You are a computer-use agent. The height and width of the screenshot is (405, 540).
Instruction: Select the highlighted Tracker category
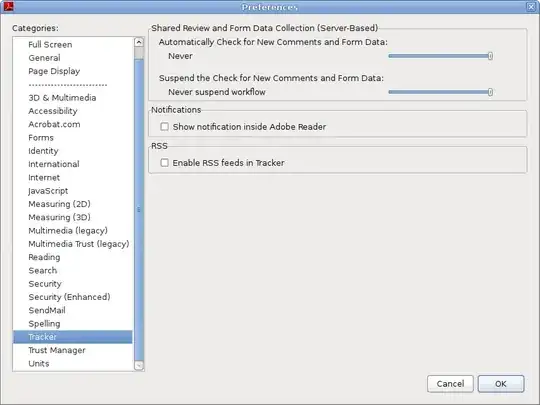click(72, 337)
